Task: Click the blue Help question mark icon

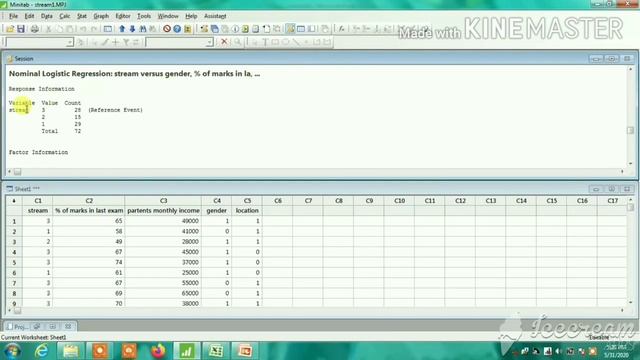Action: coord(177,29)
